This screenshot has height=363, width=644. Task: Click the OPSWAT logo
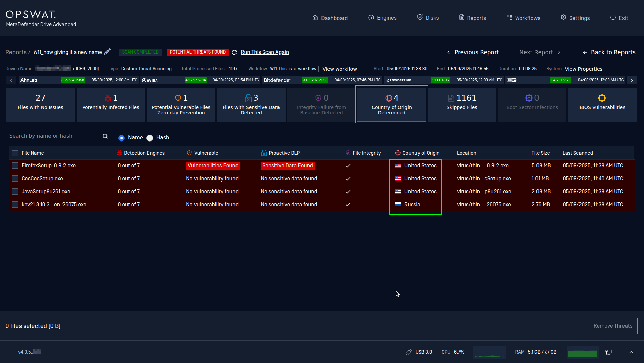[31, 15]
